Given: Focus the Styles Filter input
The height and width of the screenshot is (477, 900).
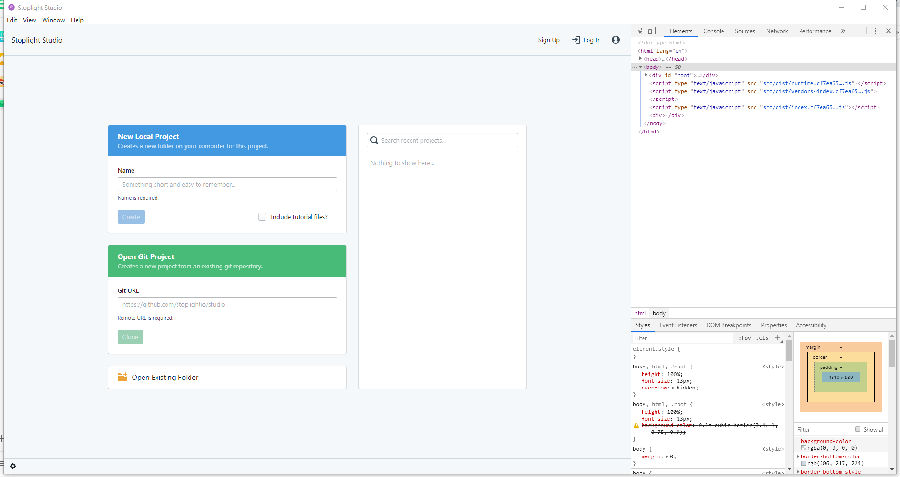Looking at the screenshot, I should (x=683, y=338).
